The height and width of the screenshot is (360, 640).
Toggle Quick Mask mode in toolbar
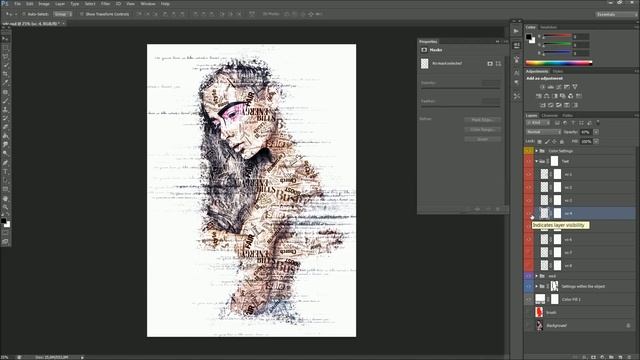tap(5, 233)
